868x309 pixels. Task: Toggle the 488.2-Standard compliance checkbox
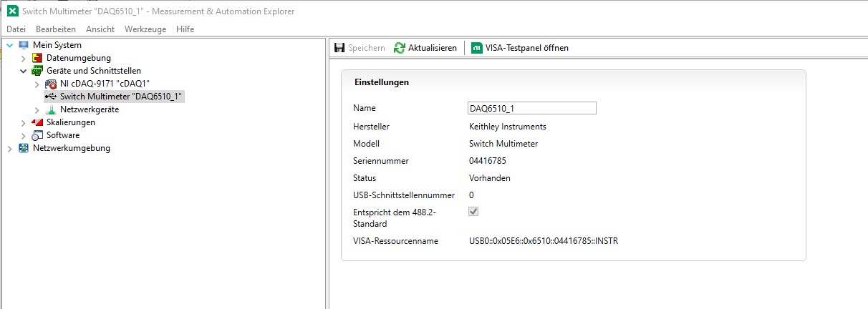coord(473,212)
